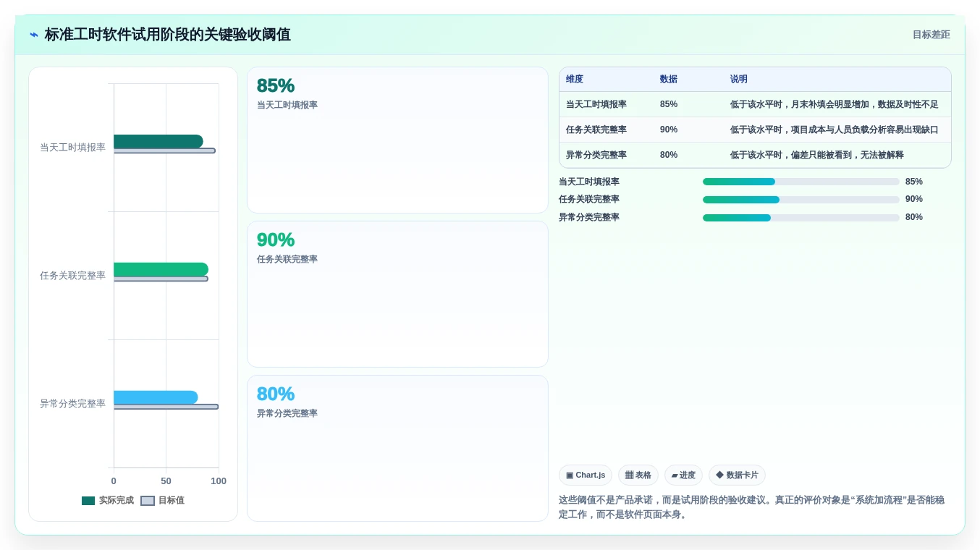Toggle the 实际完成 legend swatch
The height and width of the screenshot is (550, 980).
point(88,501)
